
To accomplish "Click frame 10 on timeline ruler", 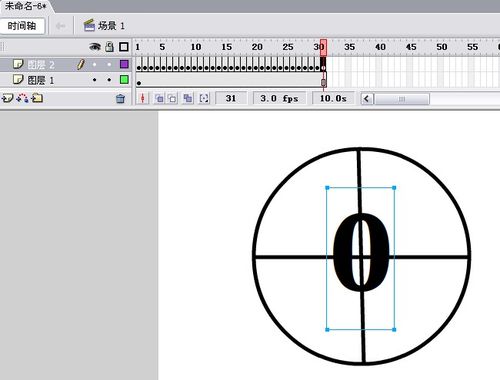I will (x=196, y=47).
